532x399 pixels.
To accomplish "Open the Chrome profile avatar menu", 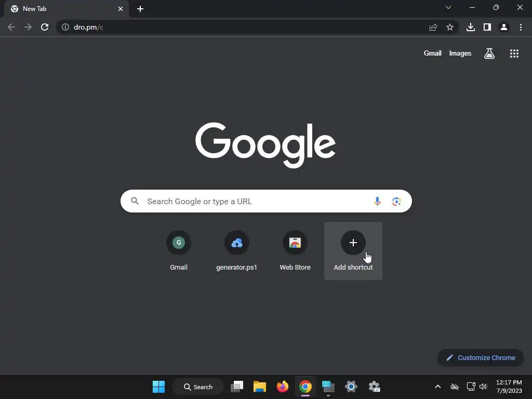I will tap(504, 27).
